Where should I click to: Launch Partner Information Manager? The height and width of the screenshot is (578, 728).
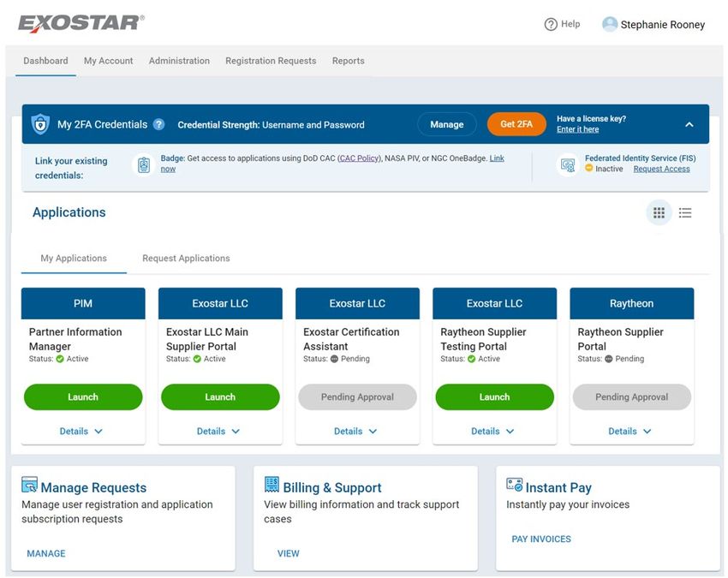click(83, 397)
